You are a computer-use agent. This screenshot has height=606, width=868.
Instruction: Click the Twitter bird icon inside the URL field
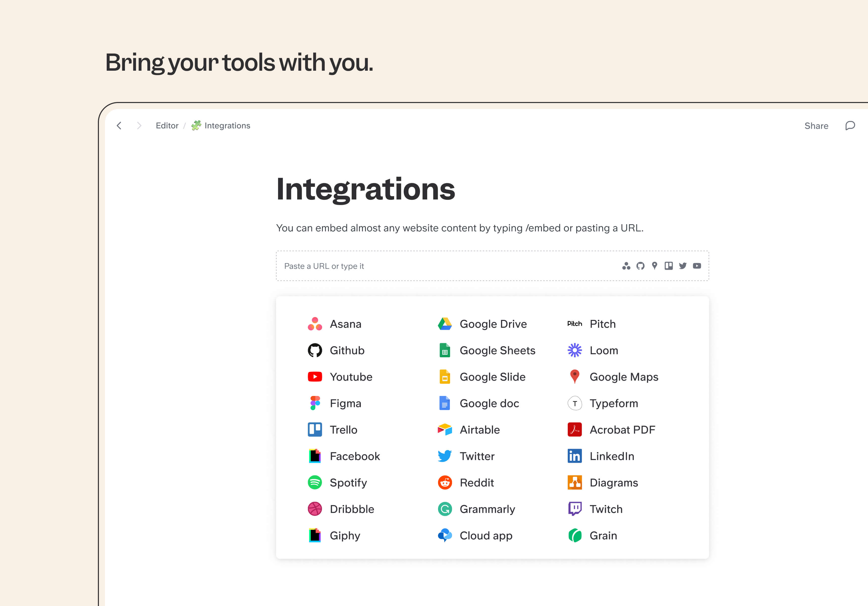point(683,266)
